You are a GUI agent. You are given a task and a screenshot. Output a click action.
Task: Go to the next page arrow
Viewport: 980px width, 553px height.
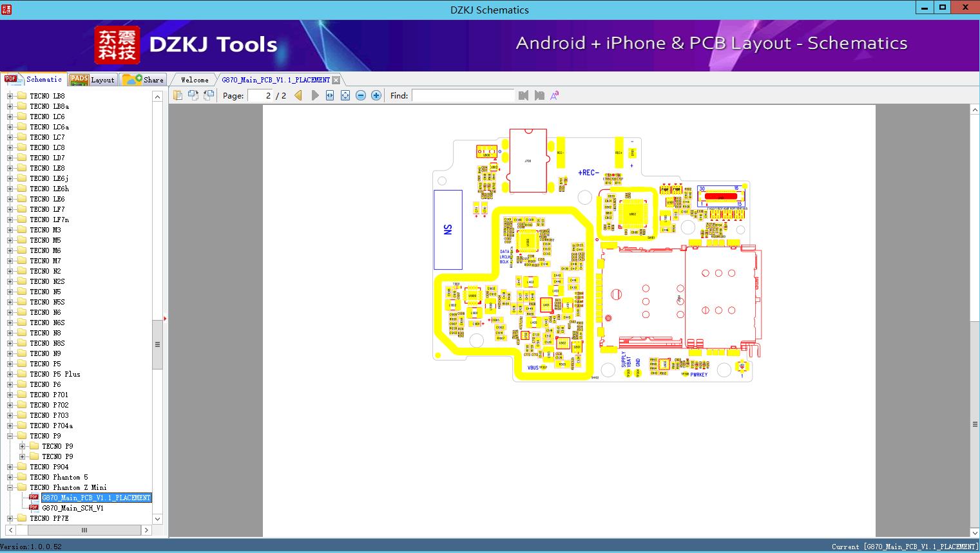(314, 95)
